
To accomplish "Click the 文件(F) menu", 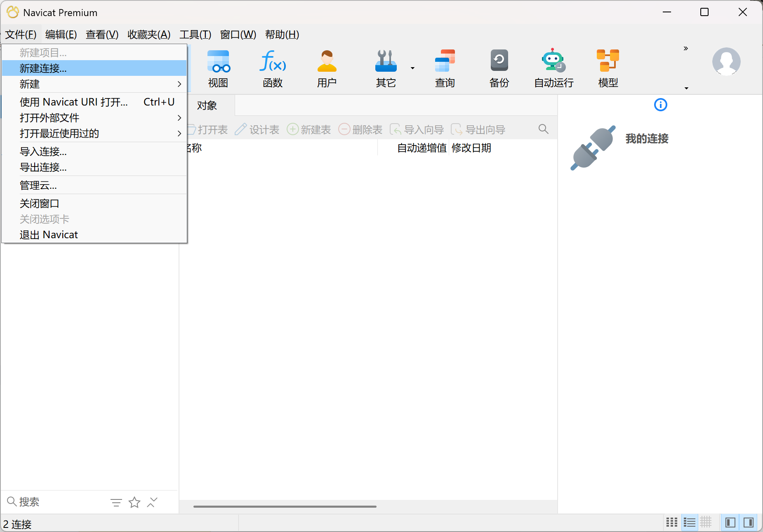I will click(21, 35).
